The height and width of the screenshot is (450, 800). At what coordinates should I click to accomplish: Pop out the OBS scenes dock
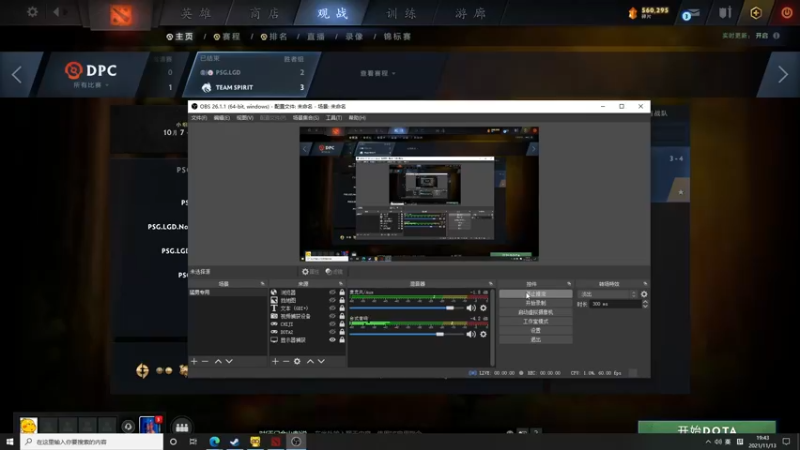262,284
